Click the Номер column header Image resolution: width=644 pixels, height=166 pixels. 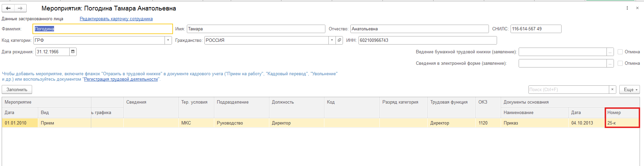622,113
